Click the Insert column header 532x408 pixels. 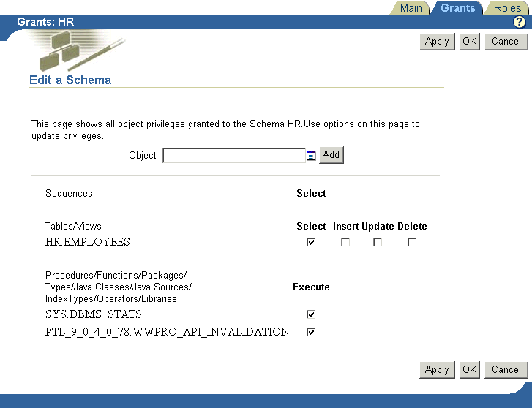point(345,226)
